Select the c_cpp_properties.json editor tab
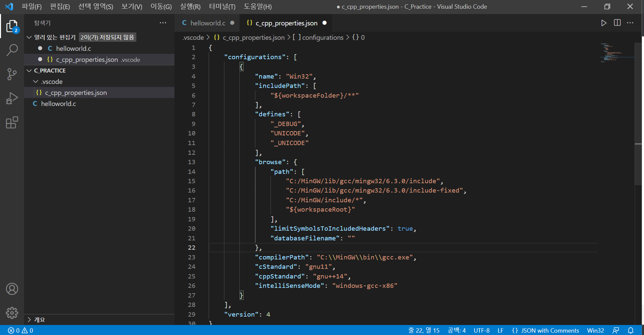This screenshot has height=335, width=644. (286, 23)
